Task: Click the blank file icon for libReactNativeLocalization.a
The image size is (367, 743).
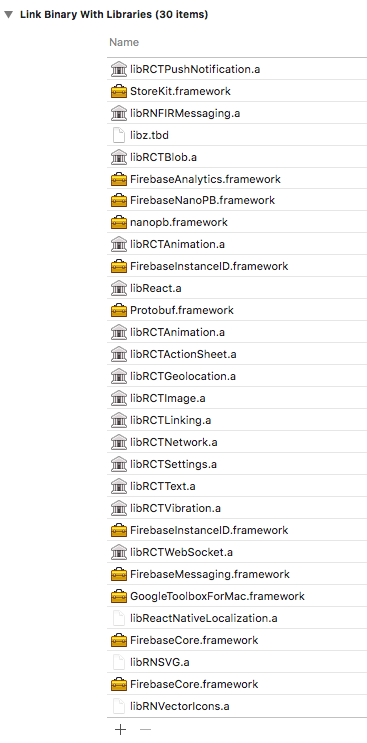Action: [x=118, y=618]
